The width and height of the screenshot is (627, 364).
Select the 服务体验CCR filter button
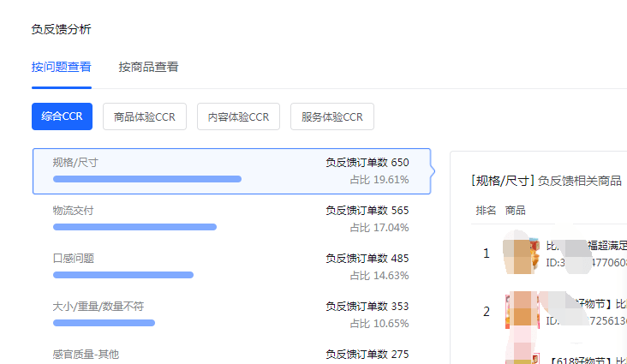click(x=332, y=116)
